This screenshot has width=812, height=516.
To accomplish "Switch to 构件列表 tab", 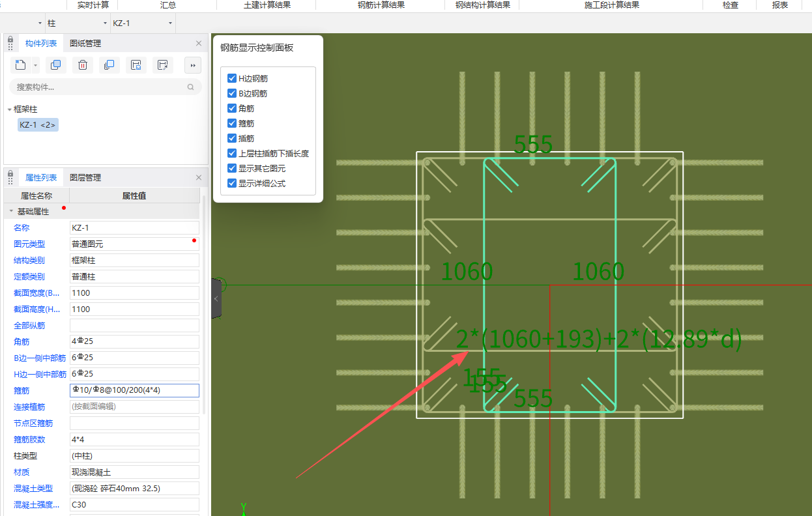I will 41,44.
